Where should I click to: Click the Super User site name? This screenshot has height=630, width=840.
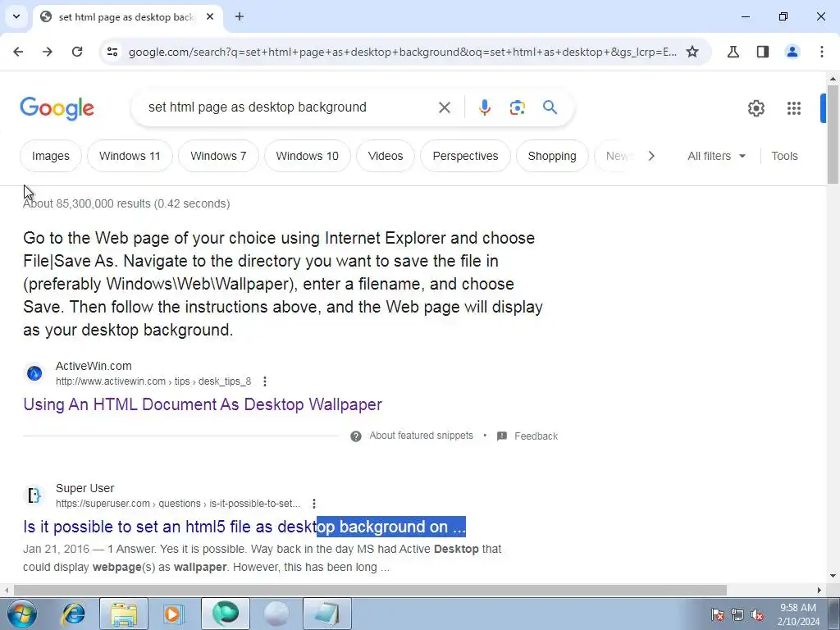[x=84, y=488]
